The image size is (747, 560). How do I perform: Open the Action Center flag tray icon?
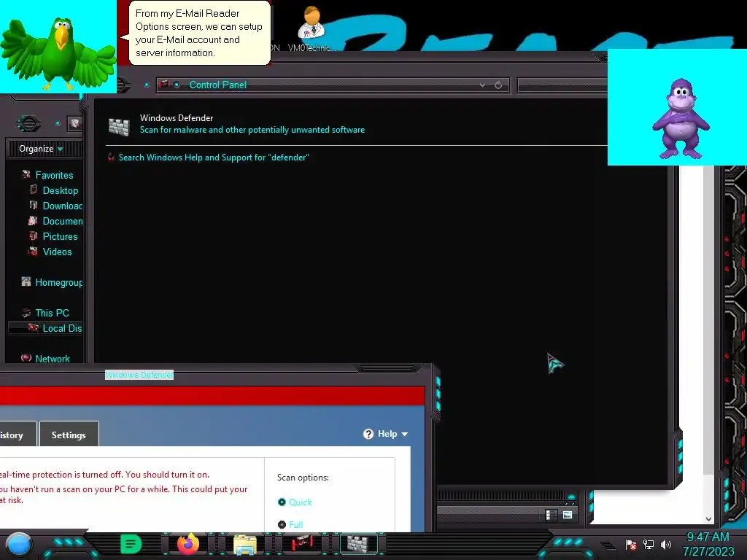pyautogui.click(x=631, y=544)
